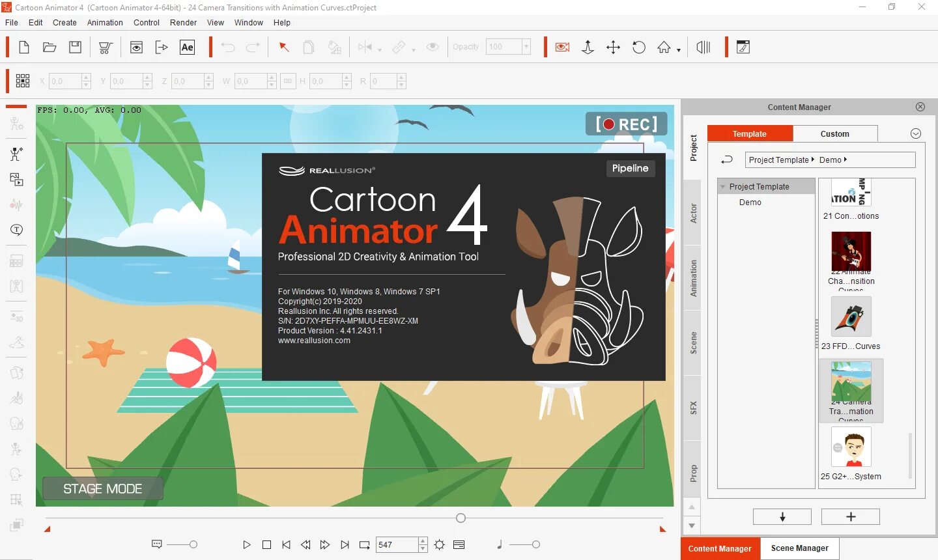Select the arrow pointer tool
This screenshot has width=938, height=560.
pos(284,47)
